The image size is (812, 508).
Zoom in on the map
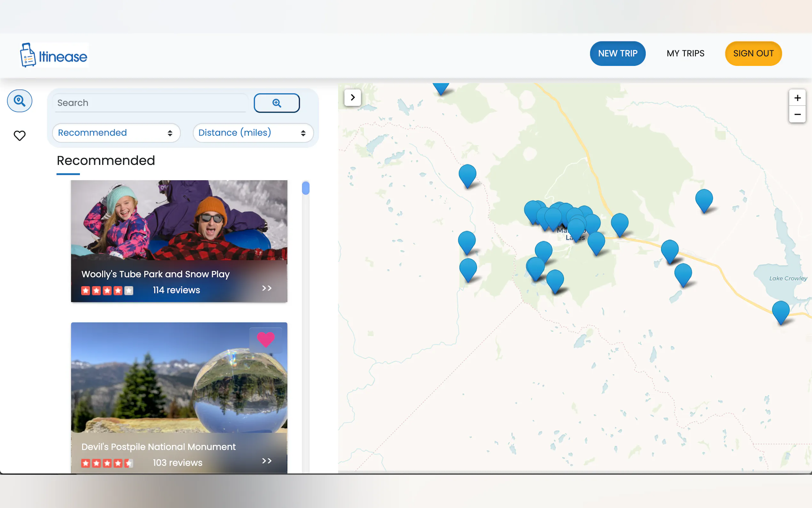pos(797,98)
